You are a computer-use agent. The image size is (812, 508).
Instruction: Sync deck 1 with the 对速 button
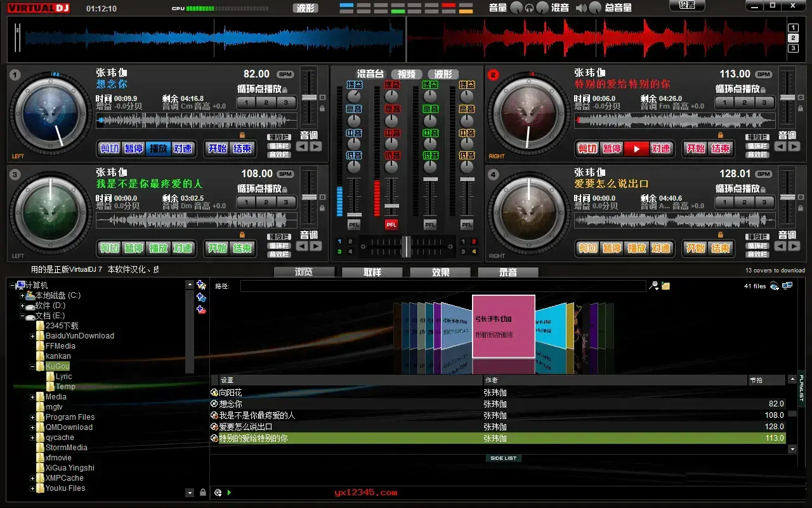click(x=183, y=149)
